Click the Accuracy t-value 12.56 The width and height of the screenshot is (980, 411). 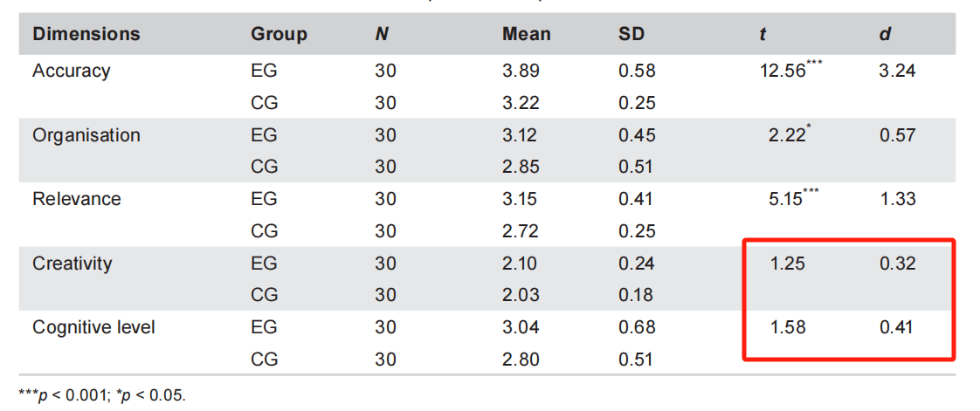click(783, 72)
